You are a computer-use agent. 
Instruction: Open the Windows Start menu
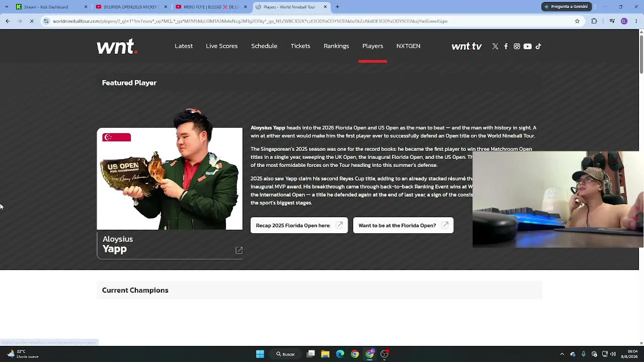pyautogui.click(x=260, y=354)
